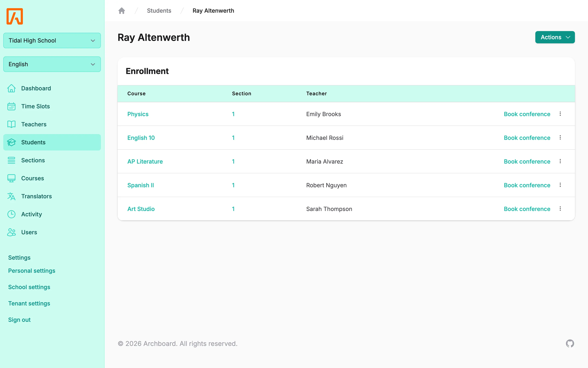
Task: Go to Time Slots page
Action: pos(52,106)
